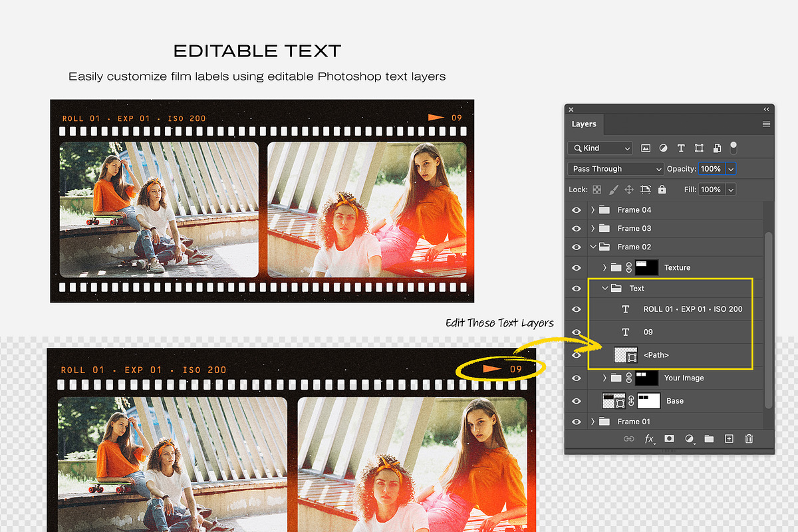Select the Frame 03 group name
This screenshot has height=532, width=798.
click(634, 228)
